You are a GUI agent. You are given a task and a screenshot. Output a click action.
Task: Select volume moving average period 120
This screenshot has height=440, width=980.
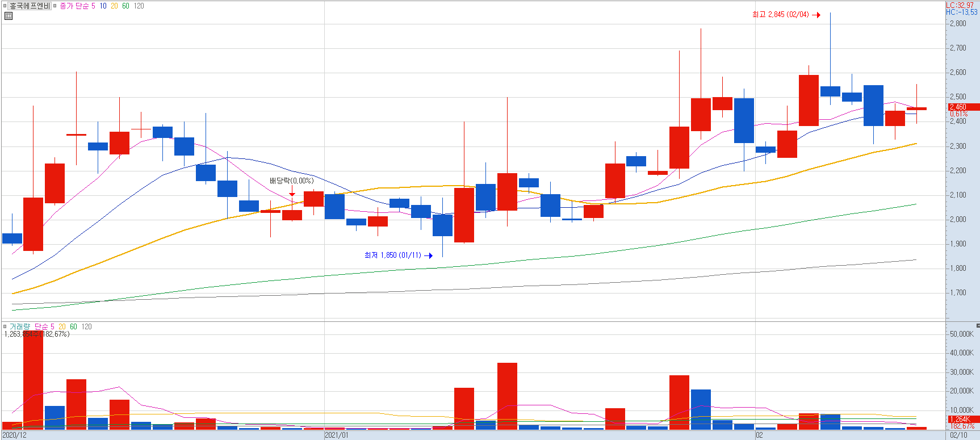tap(86, 326)
